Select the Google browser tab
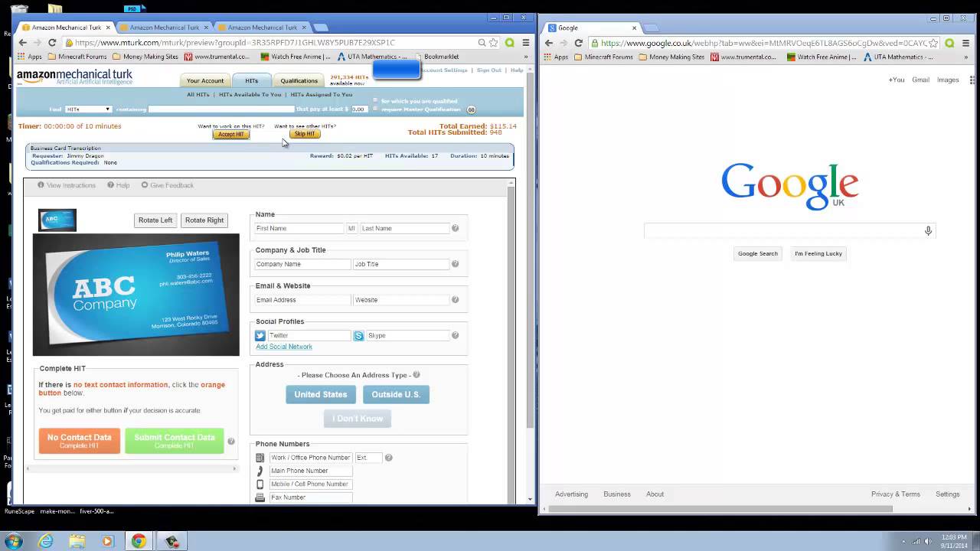The height and width of the screenshot is (551, 980). 592,28
